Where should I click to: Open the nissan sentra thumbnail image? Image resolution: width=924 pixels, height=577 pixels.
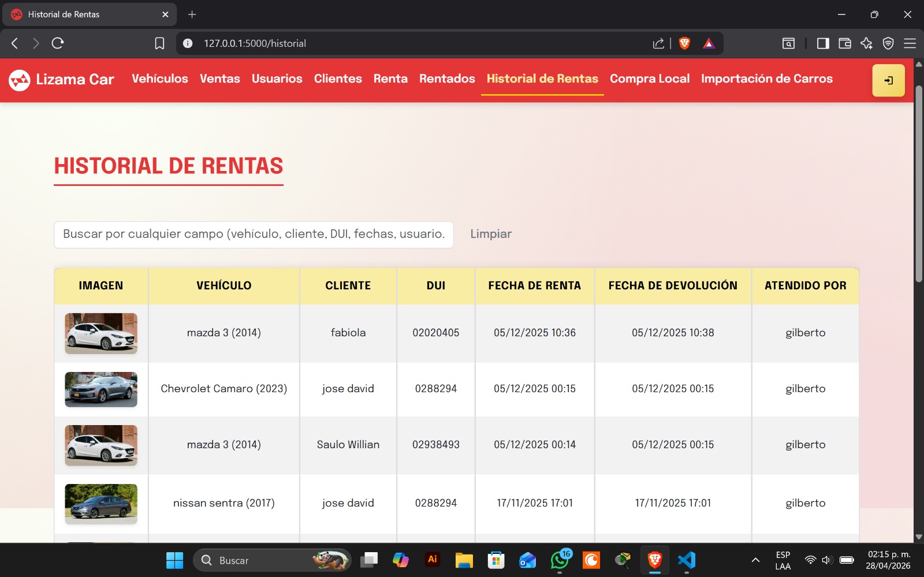click(x=101, y=504)
